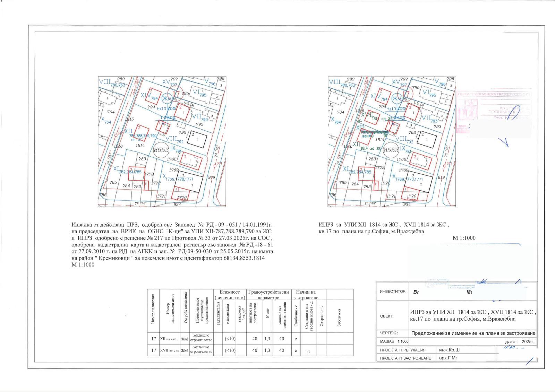Click the circled Жм zone symbol on left map
This screenshot has height=392, width=555.
point(168,99)
